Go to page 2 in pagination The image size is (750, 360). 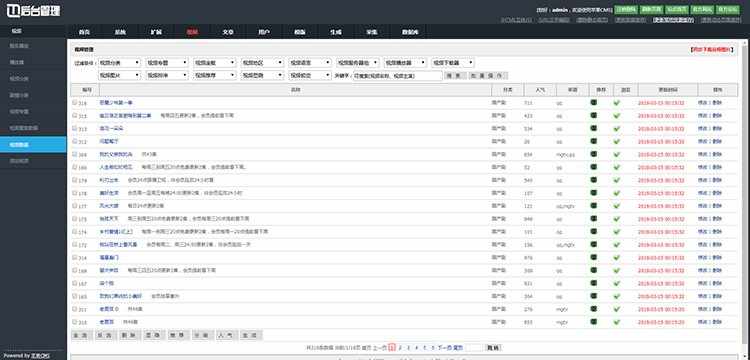coord(400,348)
